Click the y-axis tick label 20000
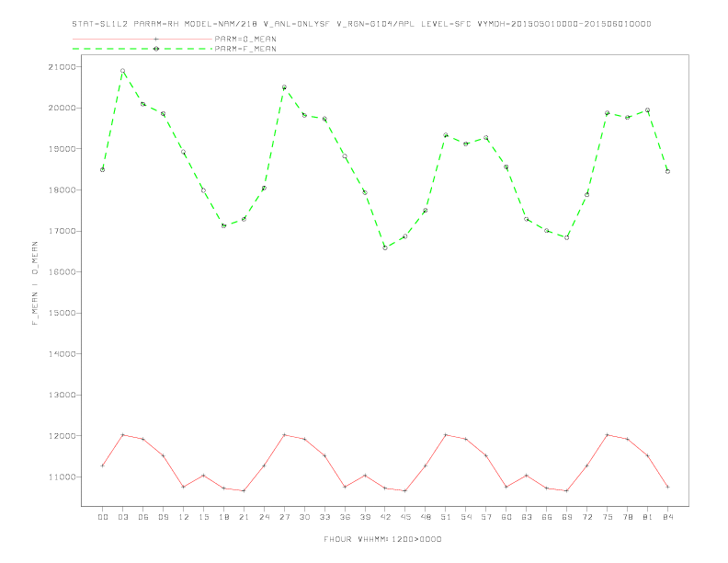This screenshot has height=563, width=728. tap(62, 108)
